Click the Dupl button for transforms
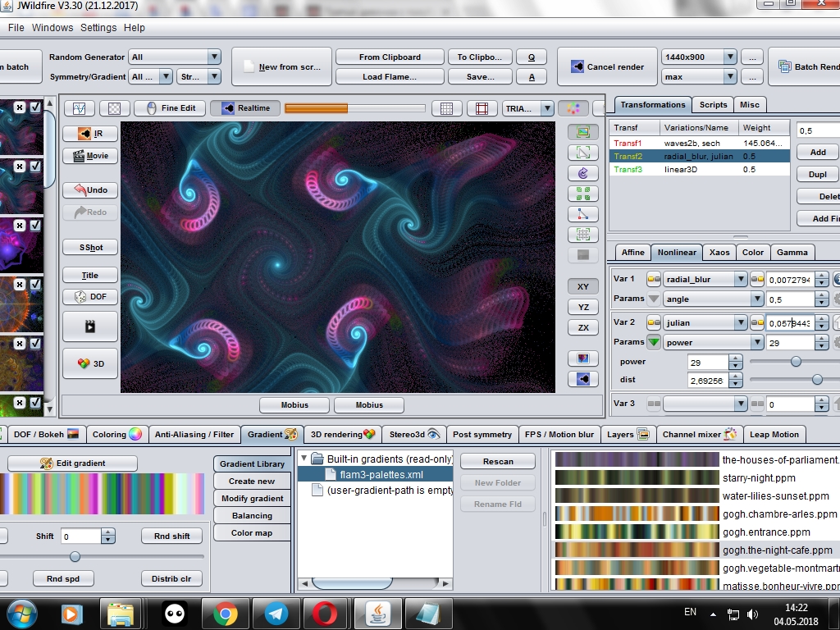The image size is (840, 630). [x=818, y=174]
